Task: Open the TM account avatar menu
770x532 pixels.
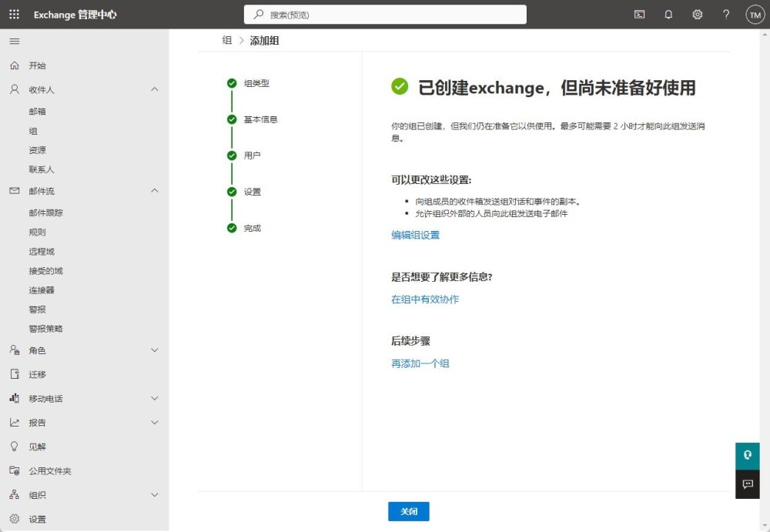Action: (755, 15)
